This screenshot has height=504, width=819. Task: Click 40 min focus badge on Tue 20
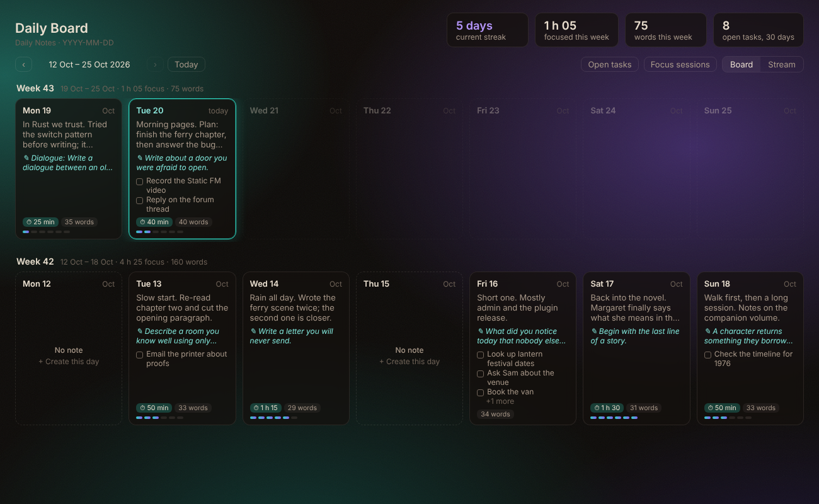[x=154, y=222]
